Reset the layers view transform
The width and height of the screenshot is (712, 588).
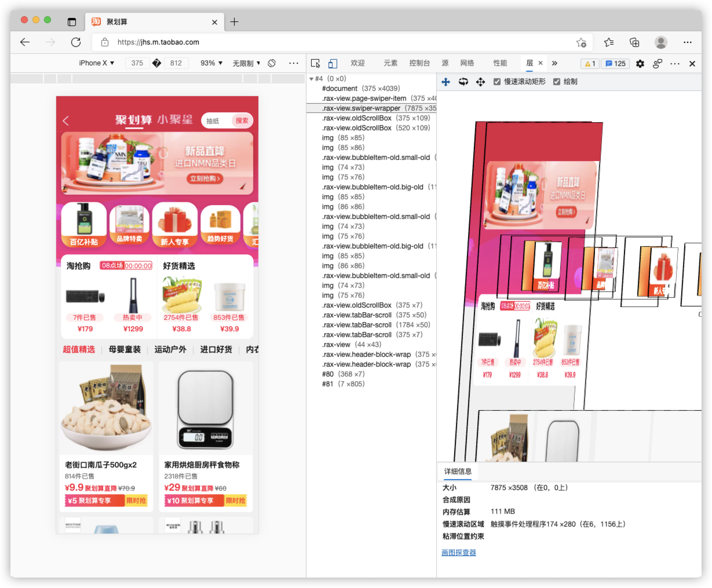coord(480,82)
